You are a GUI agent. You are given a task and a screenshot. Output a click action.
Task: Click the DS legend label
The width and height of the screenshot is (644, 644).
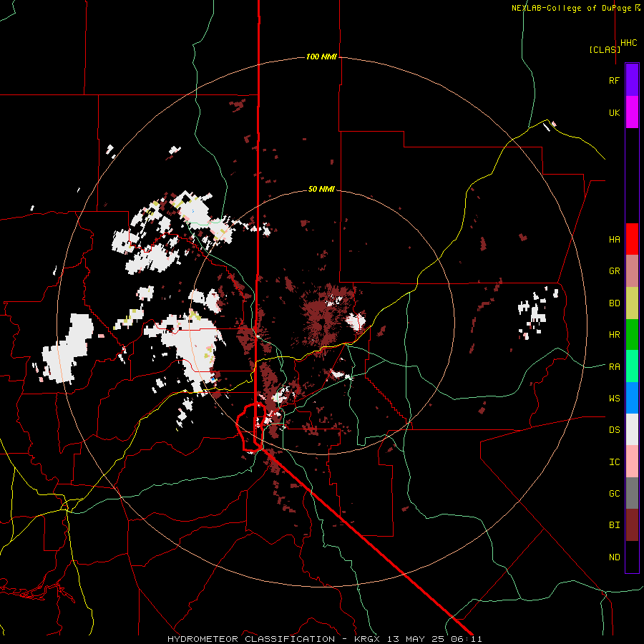point(614,429)
